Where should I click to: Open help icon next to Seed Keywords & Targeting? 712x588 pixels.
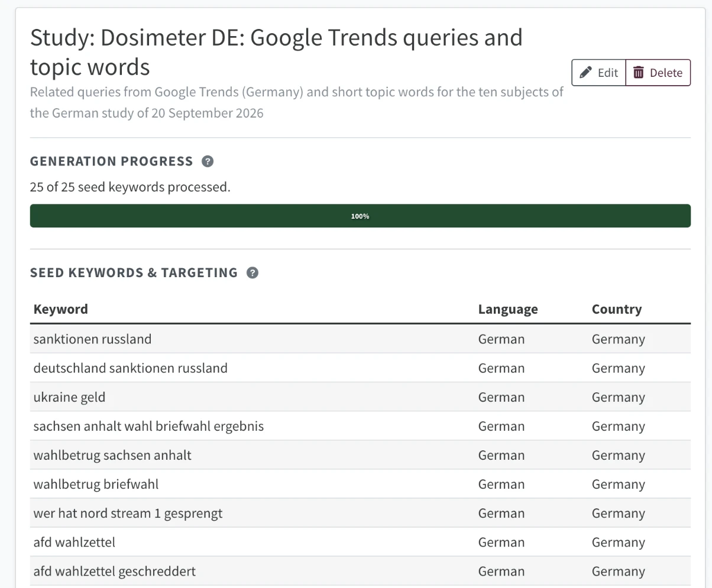[x=253, y=273]
